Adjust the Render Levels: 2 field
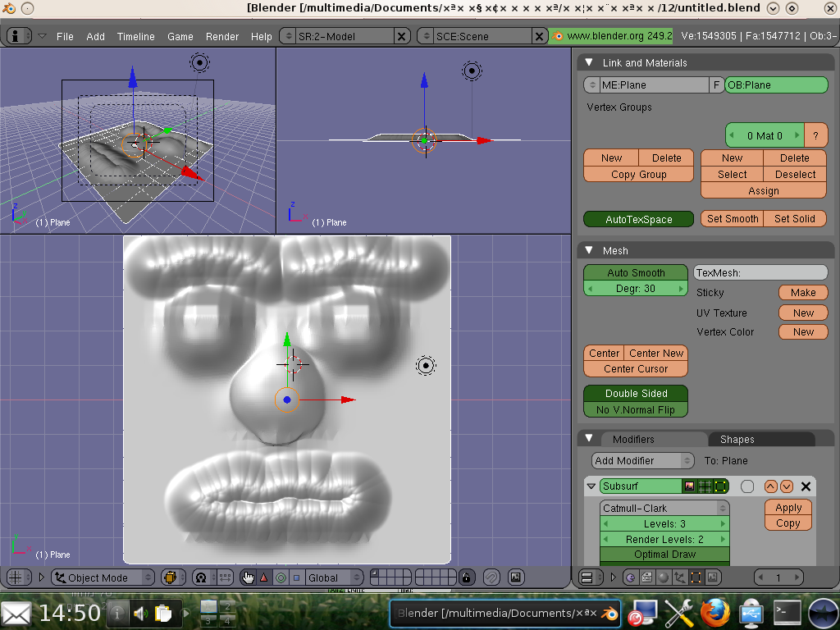The height and width of the screenshot is (630, 840). (664, 540)
